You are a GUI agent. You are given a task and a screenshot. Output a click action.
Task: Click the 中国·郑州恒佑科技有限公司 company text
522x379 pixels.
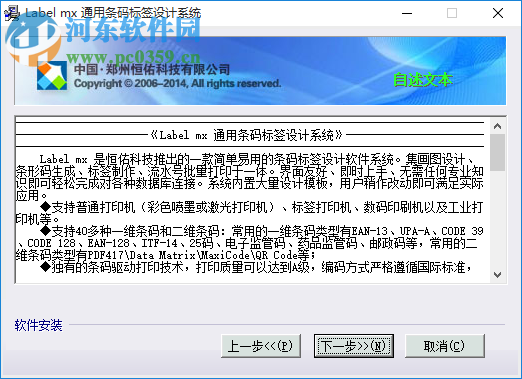(152, 69)
